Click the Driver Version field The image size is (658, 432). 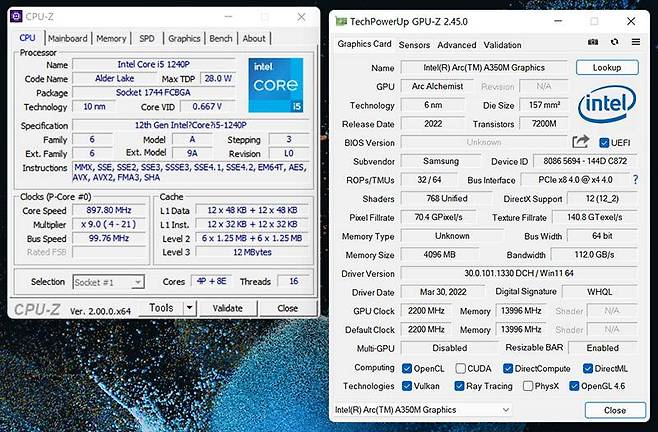point(519,273)
